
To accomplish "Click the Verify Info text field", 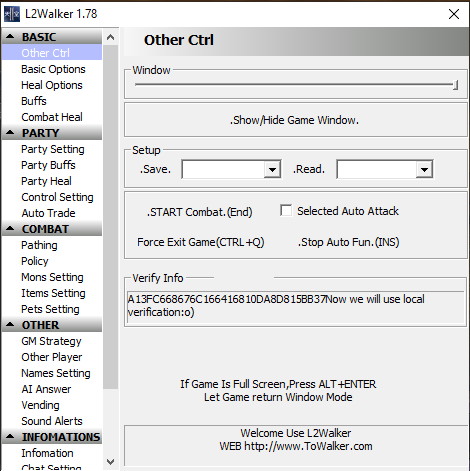I will coord(295,306).
